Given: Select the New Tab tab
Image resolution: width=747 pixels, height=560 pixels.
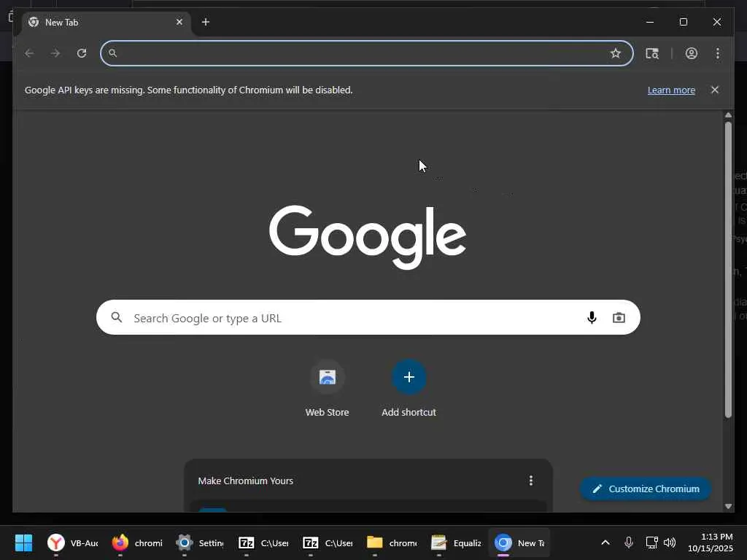Looking at the screenshot, I should pos(105,23).
